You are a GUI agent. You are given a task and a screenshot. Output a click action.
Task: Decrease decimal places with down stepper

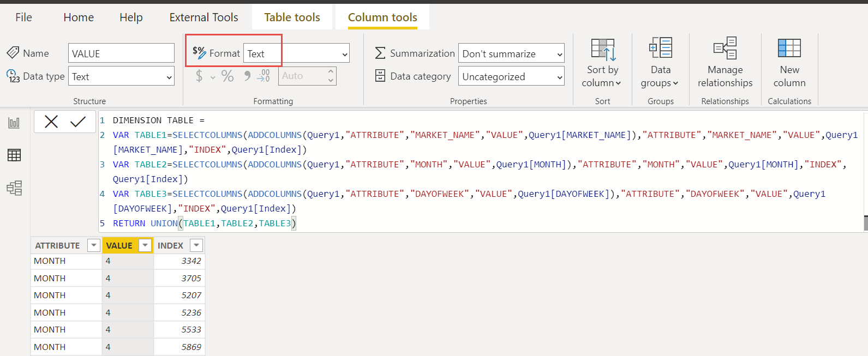[x=331, y=81]
